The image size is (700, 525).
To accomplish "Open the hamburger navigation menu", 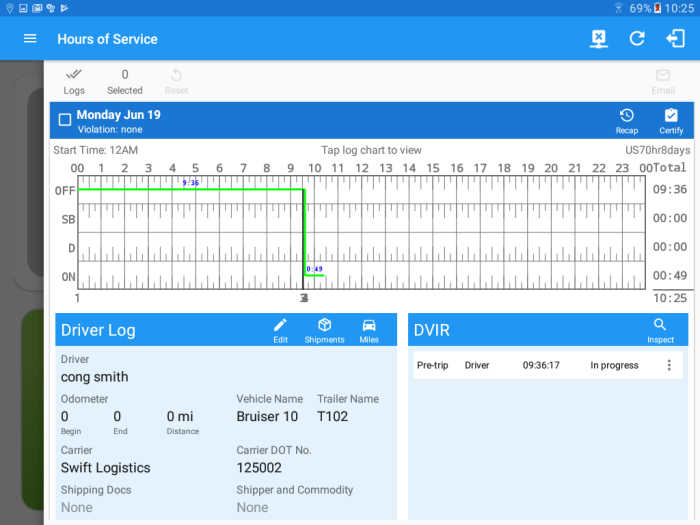I will (x=30, y=39).
